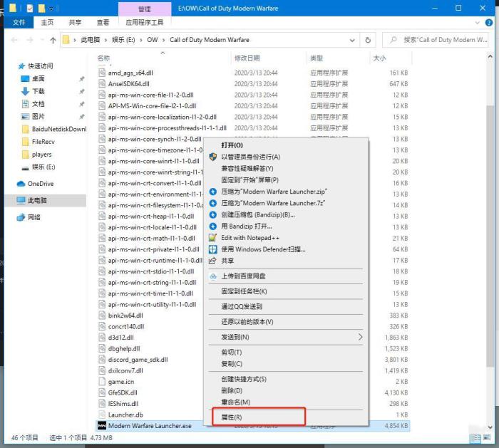Select 复制(C) from the context menu
Image resolution: width=499 pixels, height=448 pixels.
[232, 364]
